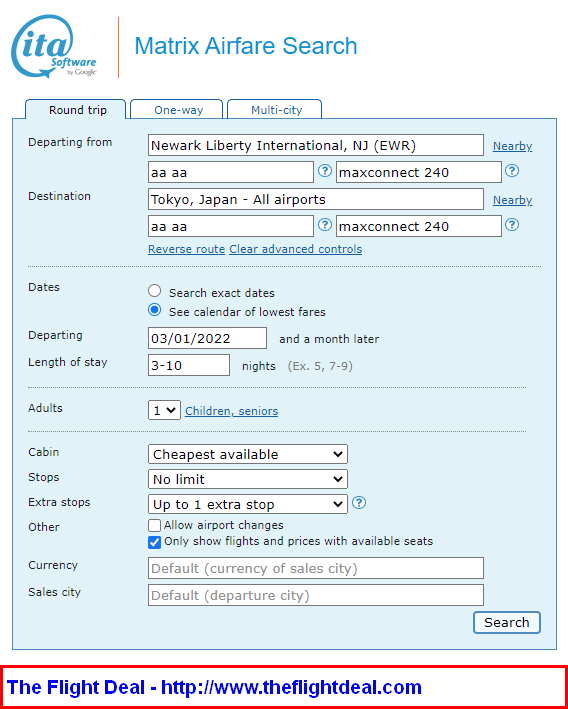The width and height of the screenshot is (568, 709).
Task: Uncheck Only show flights with available seats
Action: pos(154,542)
